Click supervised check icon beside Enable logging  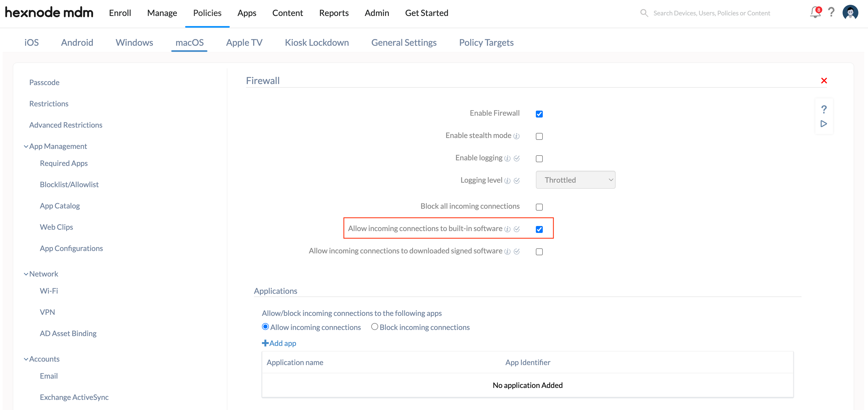tap(516, 158)
